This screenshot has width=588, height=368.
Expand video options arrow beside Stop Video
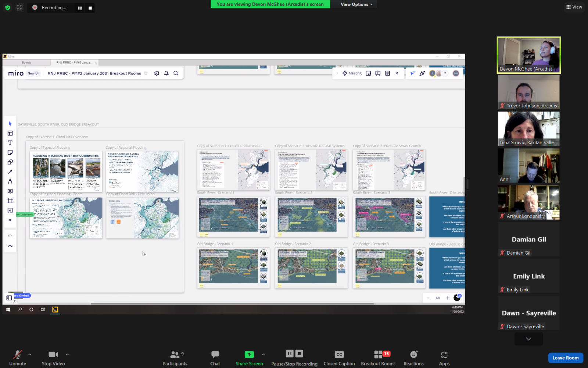click(x=67, y=354)
